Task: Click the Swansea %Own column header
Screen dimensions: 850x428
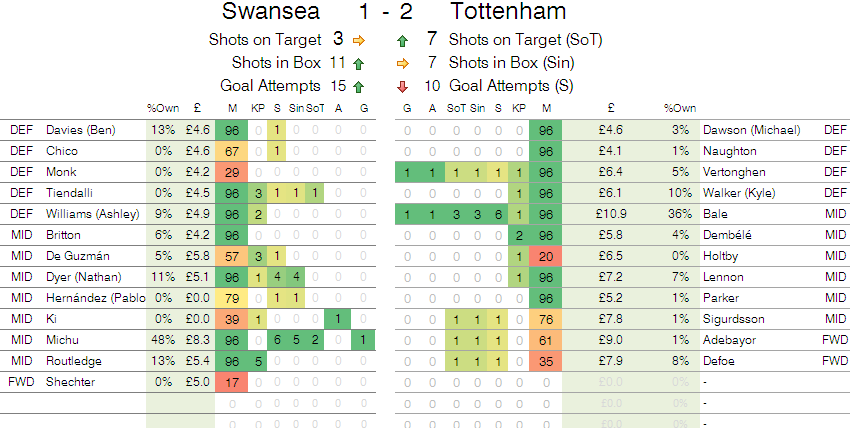Action: [161, 108]
